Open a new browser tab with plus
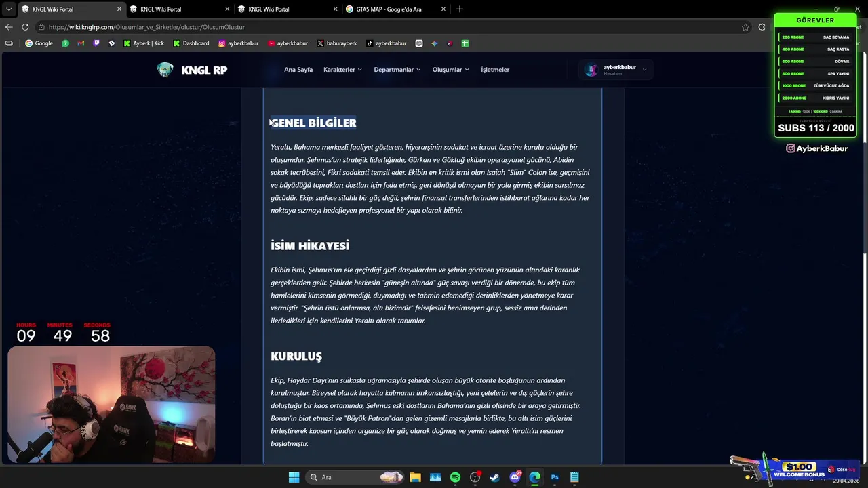This screenshot has height=488, width=868. click(x=460, y=9)
